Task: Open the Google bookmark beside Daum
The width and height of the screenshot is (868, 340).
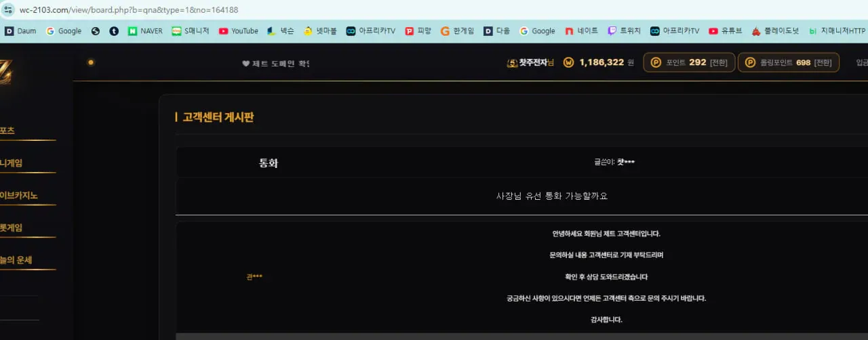Action: [64, 31]
